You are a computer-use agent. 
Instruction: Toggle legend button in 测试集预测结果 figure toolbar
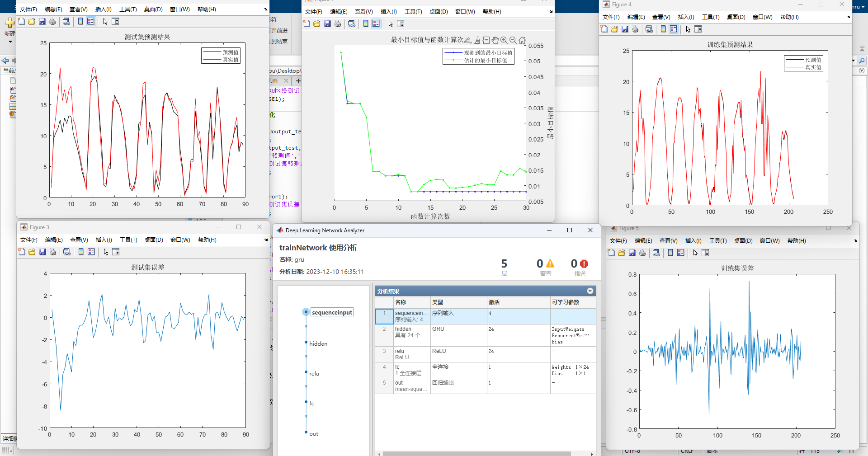click(91, 22)
